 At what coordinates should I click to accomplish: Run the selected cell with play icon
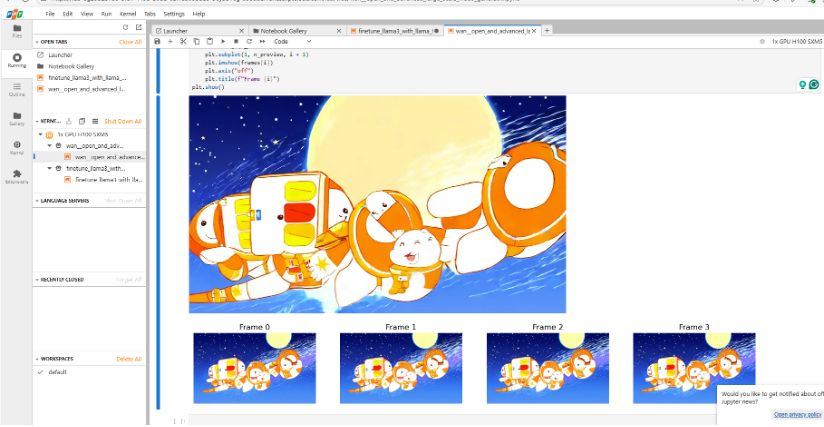(222, 42)
